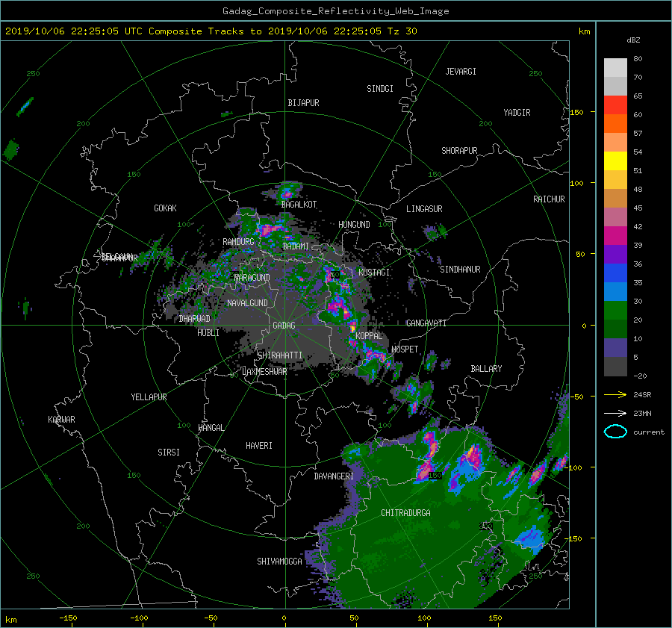Click the RAMDURG city label
Screen dimensions: 672x628
[238, 242]
